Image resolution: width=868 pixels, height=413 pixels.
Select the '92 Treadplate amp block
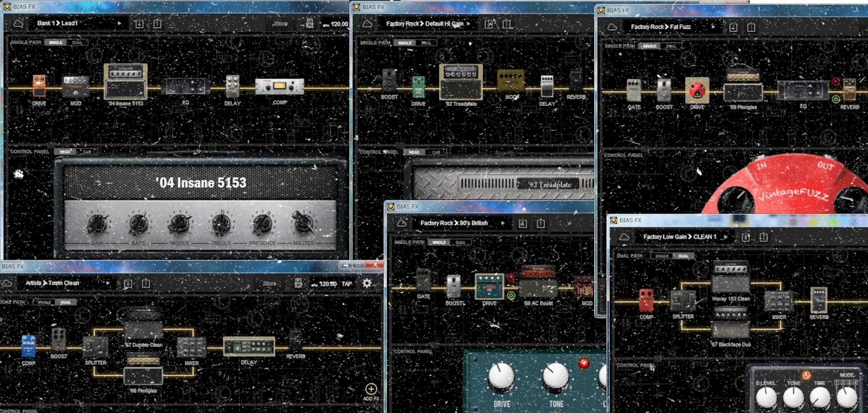(x=460, y=81)
